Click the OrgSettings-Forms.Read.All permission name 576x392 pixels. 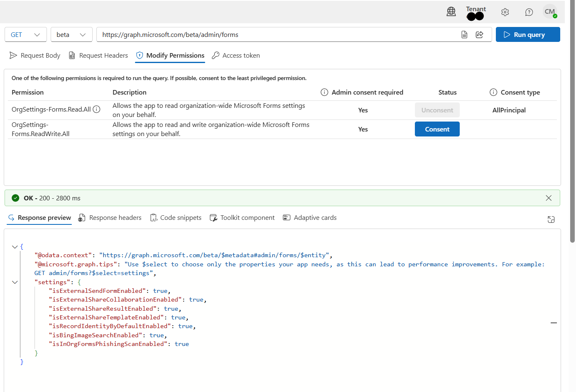(51, 109)
